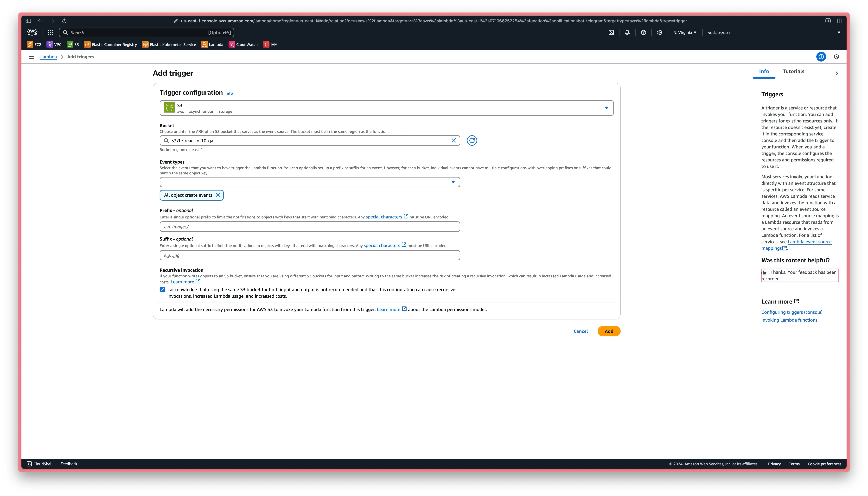Open the help question mark icon
The image size is (868, 496).
pyautogui.click(x=643, y=32)
